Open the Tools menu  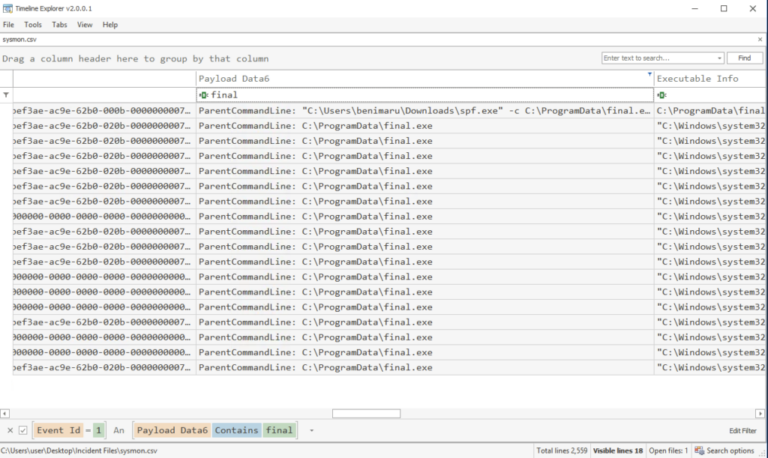click(x=33, y=24)
